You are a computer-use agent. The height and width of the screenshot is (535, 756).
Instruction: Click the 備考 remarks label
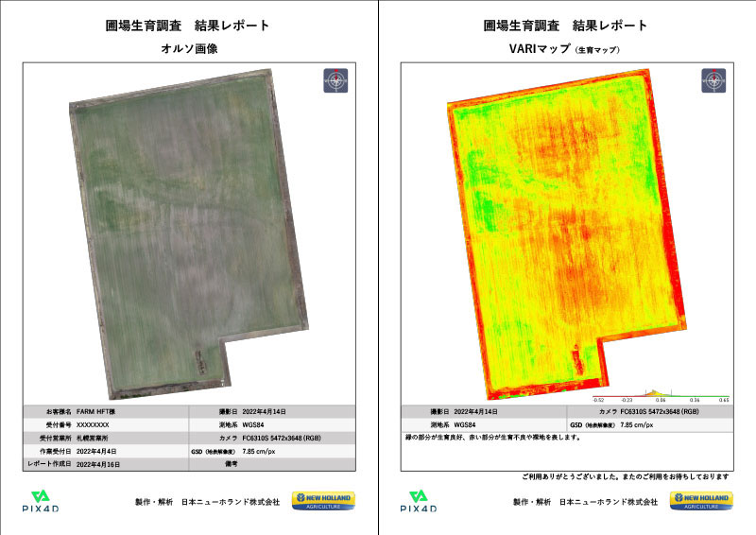[x=232, y=464]
